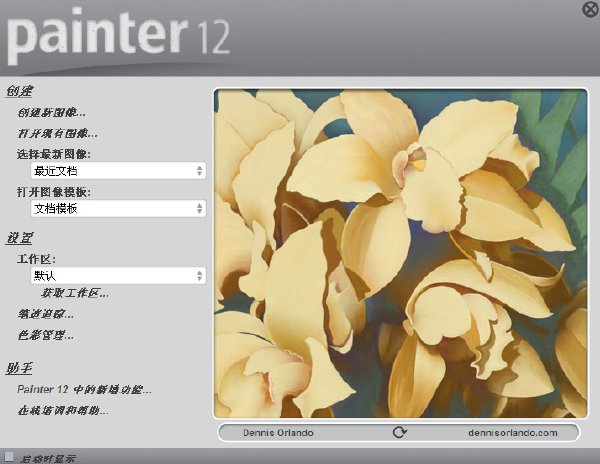Open Painter 12 中的新增功能... link
Image resolution: width=600 pixels, height=464 pixels.
(84, 389)
